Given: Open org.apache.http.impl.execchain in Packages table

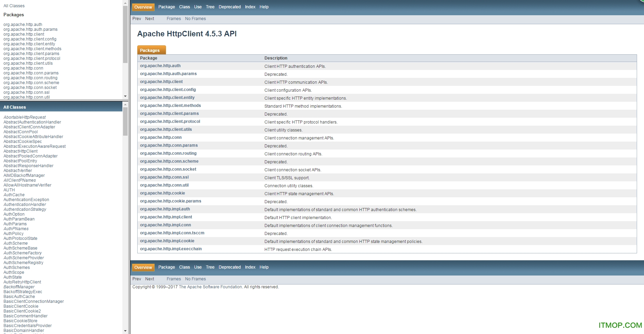Looking at the screenshot, I should click(x=171, y=249).
